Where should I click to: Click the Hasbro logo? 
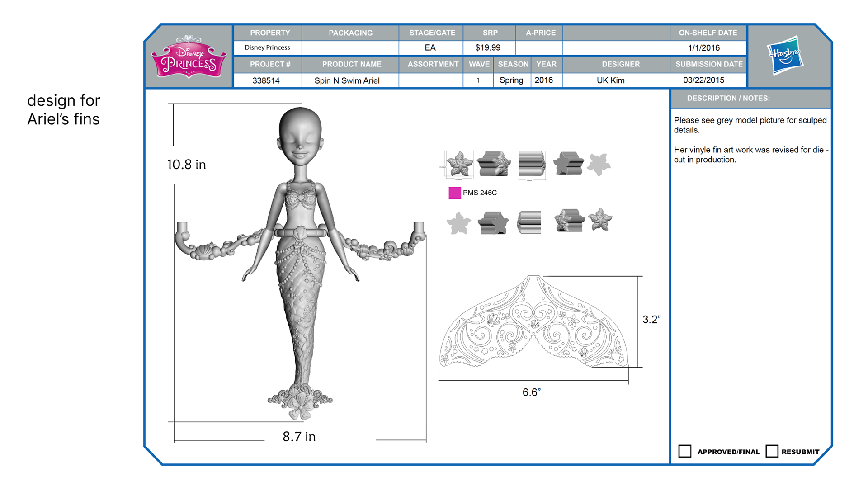click(x=785, y=55)
